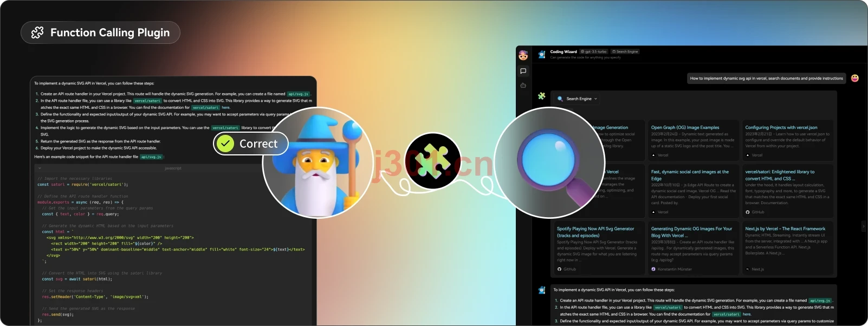
Task: Click the gpt-3.5-turbo model tag
Action: pos(594,52)
